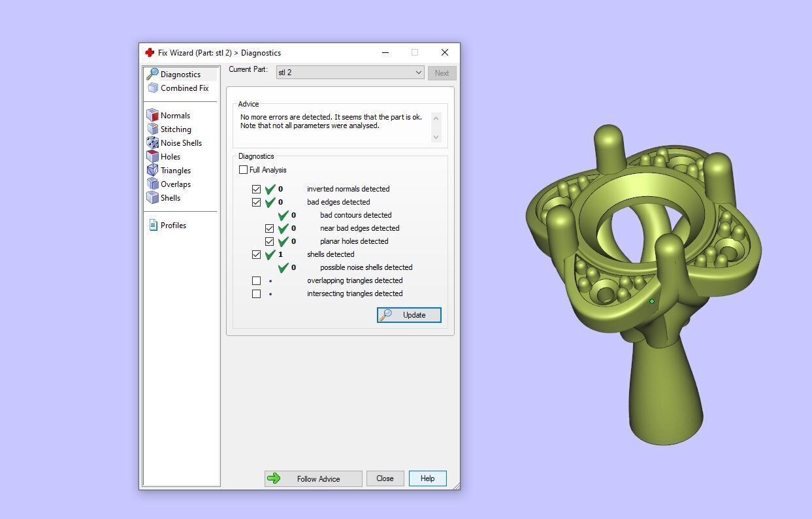Enable overlapping triangles detected checkbox

[256, 280]
